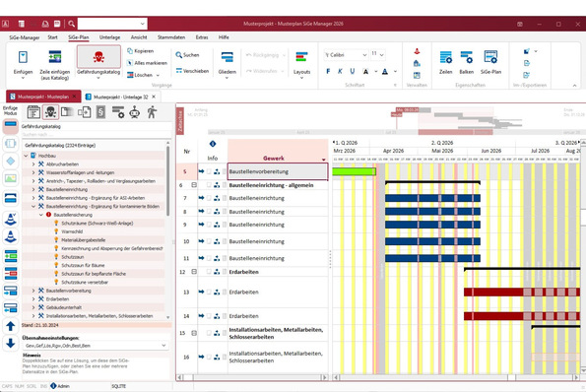Open the Calibri font dropdown
The image size is (586, 392).
point(364,55)
